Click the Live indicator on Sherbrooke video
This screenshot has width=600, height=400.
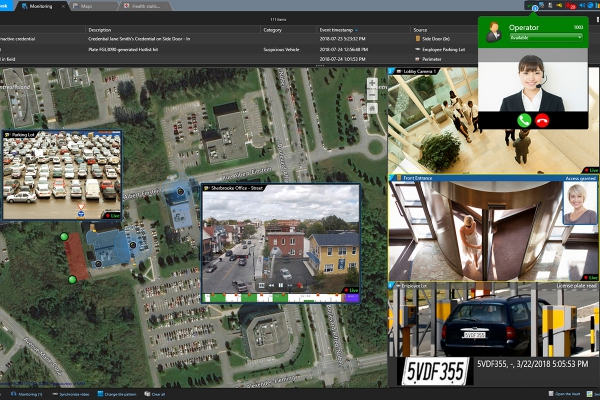[351, 290]
